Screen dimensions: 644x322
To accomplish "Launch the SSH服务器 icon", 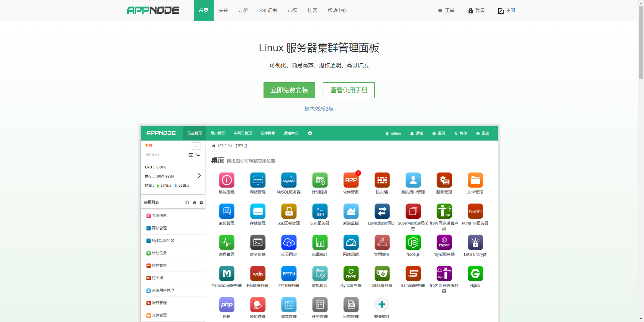I will 320,211.
